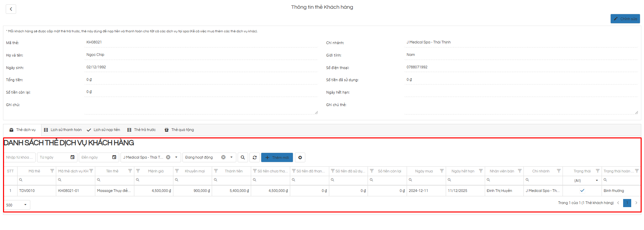Click the filter icon on Mã thẻ column
The width and height of the screenshot is (644, 230).
[x=52, y=171]
